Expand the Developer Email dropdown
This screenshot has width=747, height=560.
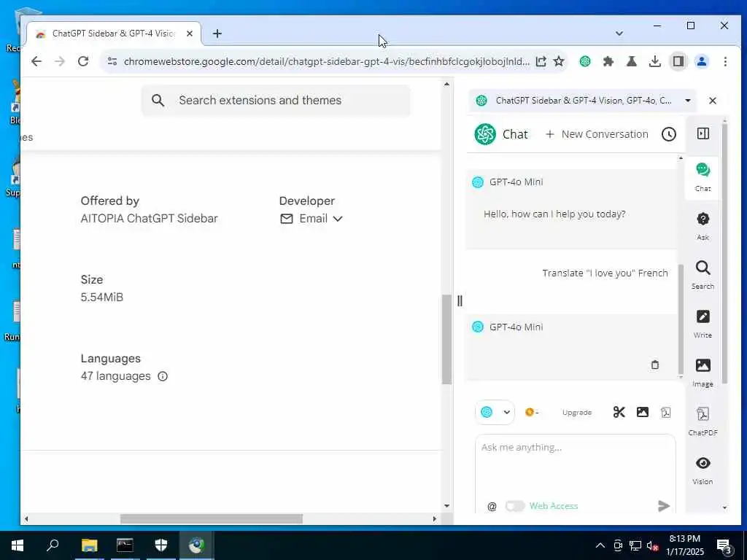tap(311, 219)
